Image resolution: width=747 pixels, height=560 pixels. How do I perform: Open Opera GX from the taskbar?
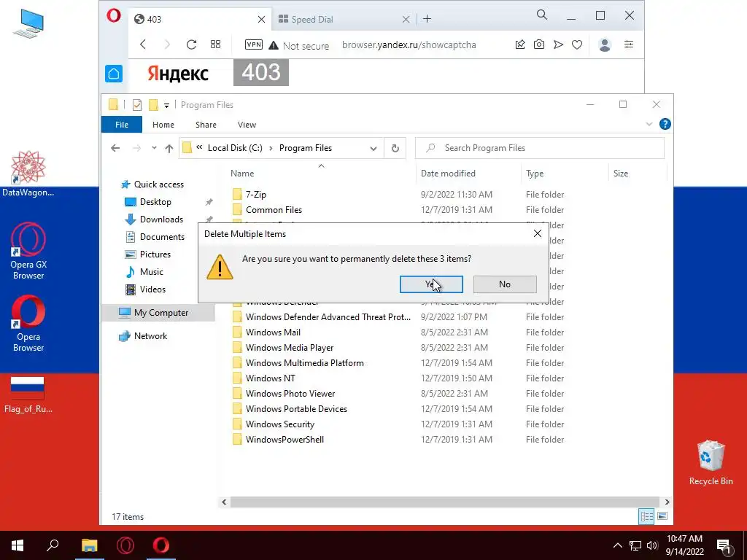pyautogui.click(x=125, y=545)
